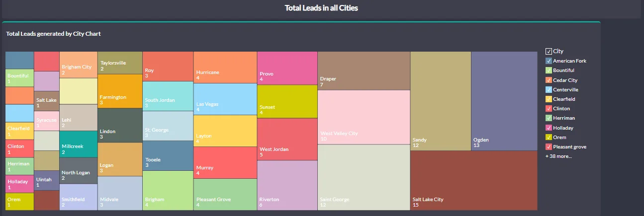Select the Pleasant Grove 4 tile
The image size is (644, 216).
pos(225,194)
